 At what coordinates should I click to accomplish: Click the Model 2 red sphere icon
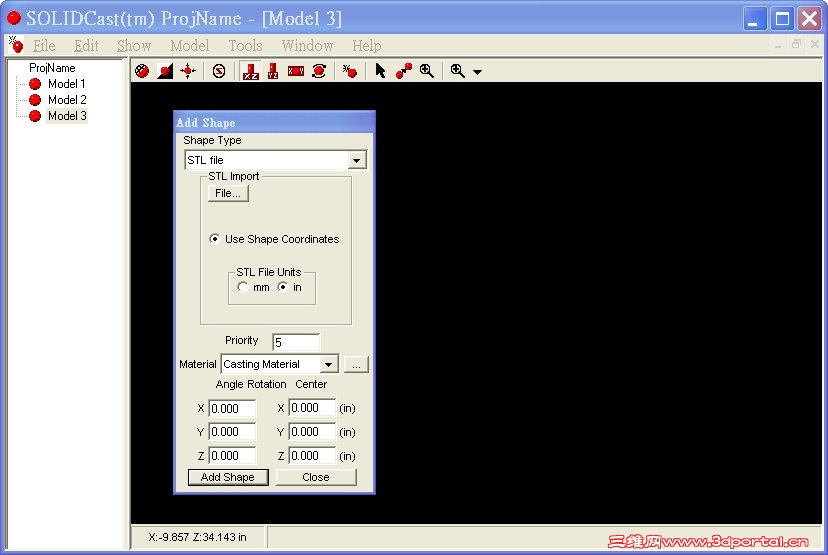click(x=35, y=100)
